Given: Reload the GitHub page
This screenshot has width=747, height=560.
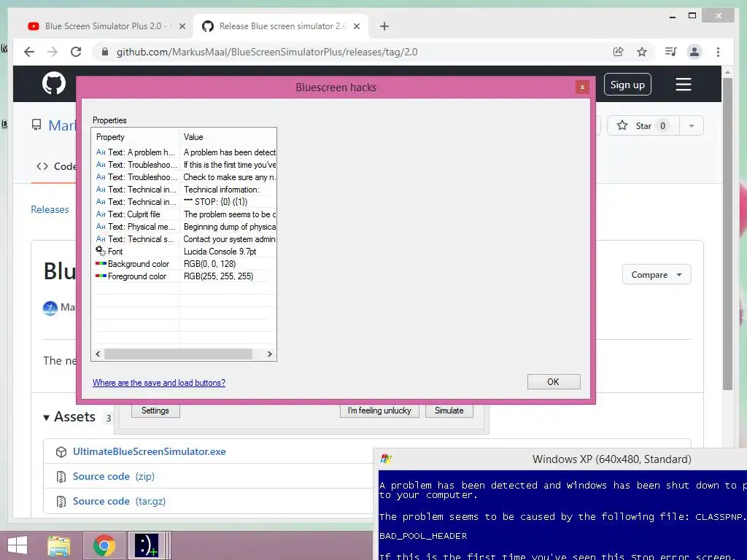Looking at the screenshot, I should tap(76, 52).
